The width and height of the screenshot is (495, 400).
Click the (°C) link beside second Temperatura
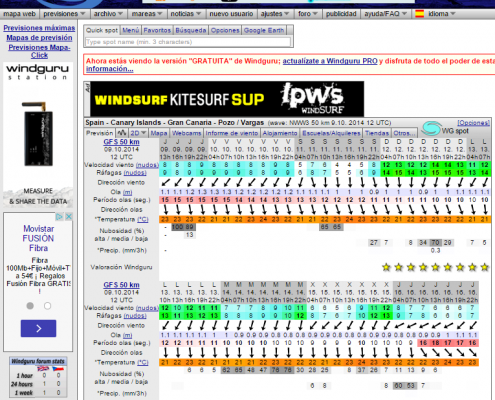click(143, 362)
